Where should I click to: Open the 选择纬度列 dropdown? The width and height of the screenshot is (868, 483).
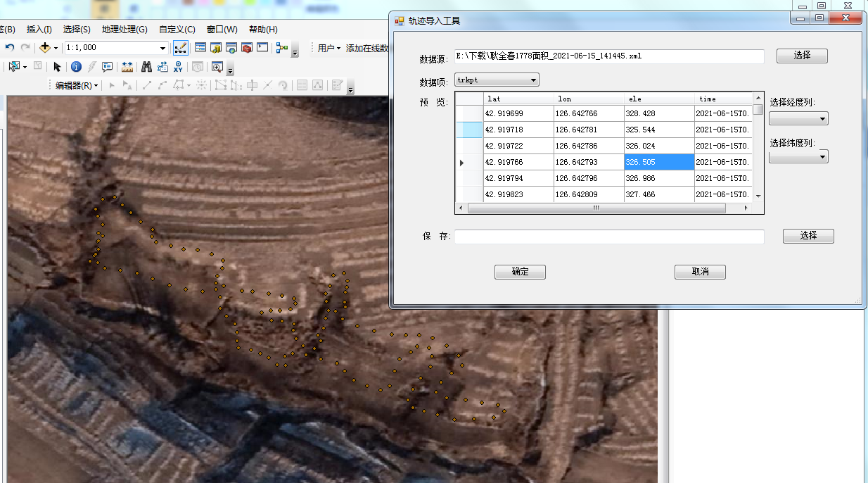point(798,157)
